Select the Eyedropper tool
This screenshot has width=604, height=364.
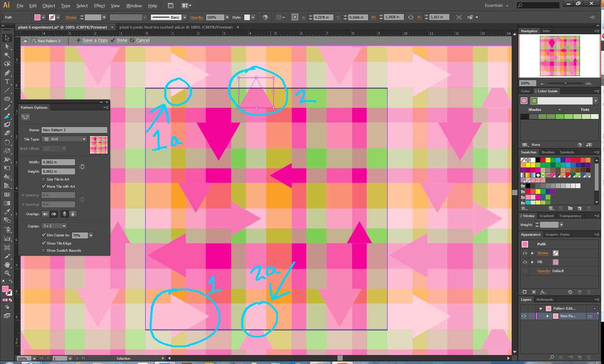pos(7,212)
